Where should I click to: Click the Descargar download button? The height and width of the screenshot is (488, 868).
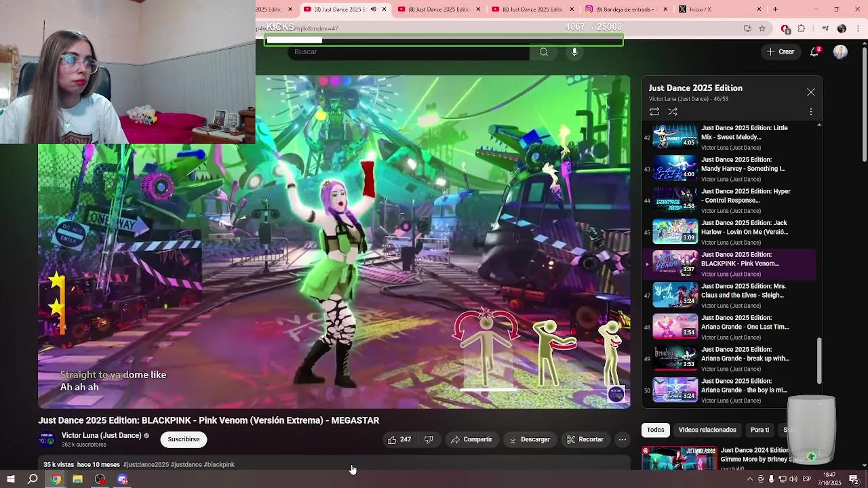coord(530,439)
